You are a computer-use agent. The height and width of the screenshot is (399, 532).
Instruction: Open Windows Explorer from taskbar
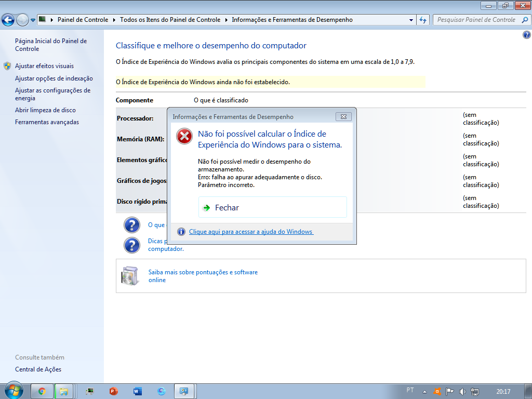[64, 391]
